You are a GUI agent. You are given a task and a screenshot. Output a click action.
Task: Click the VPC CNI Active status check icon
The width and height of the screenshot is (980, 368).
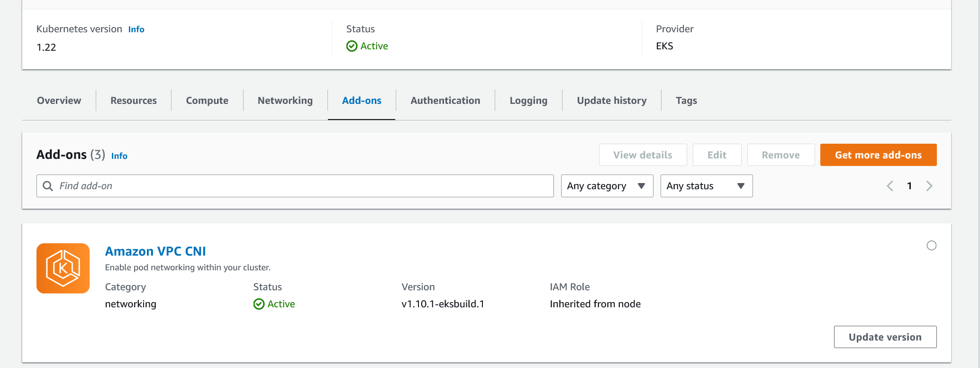tap(259, 304)
